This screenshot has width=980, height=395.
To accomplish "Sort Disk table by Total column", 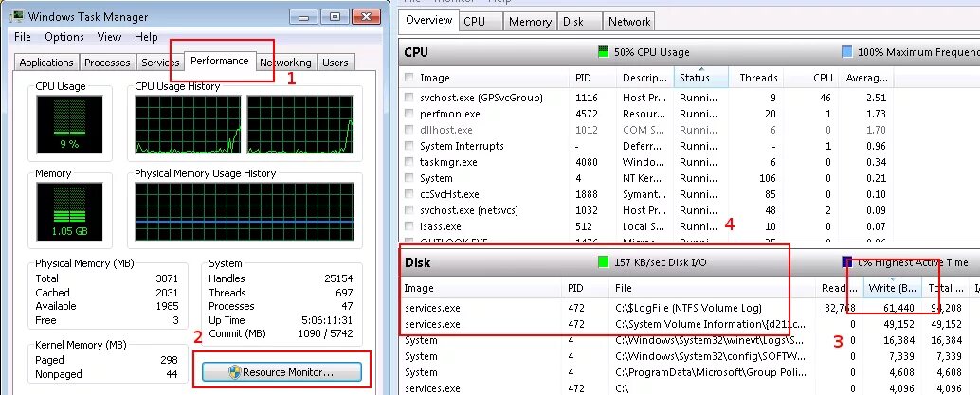I will pos(945,288).
